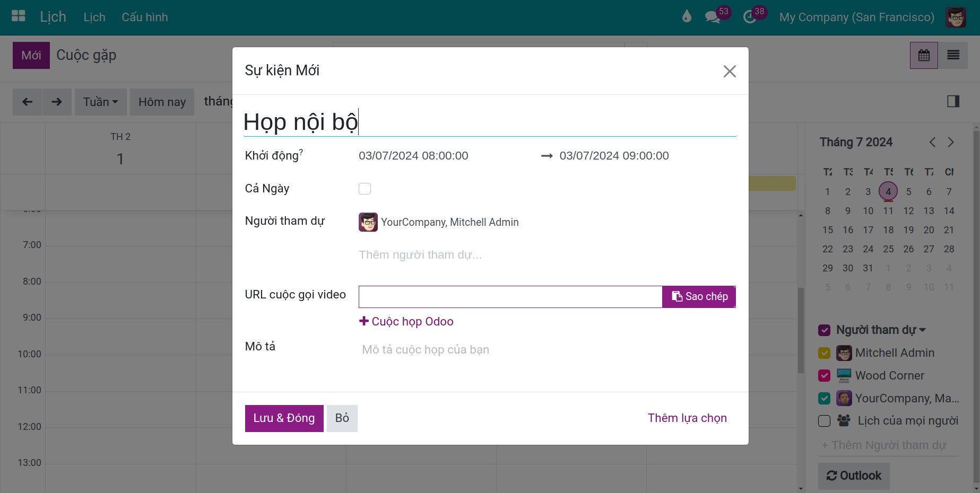Open the Tuần view range dropdown
This screenshot has width=980, height=493.
(x=100, y=102)
